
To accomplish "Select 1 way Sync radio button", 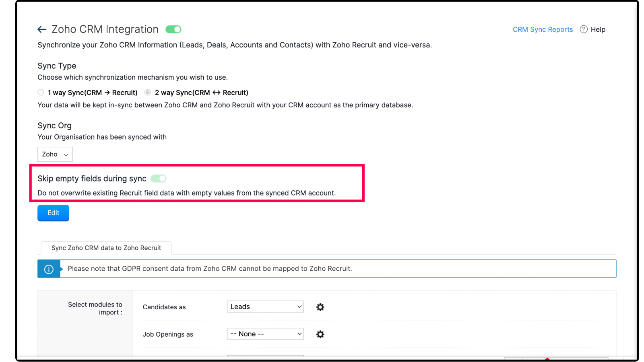I will (41, 93).
